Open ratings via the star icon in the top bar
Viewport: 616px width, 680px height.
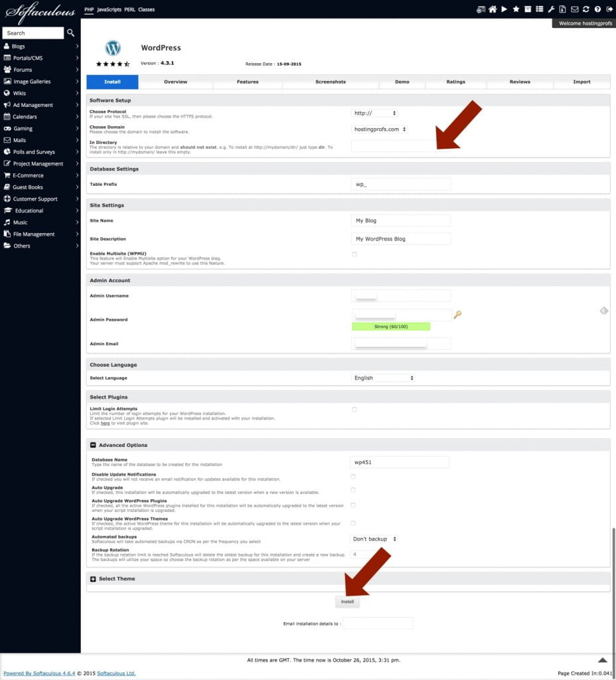[516, 9]
